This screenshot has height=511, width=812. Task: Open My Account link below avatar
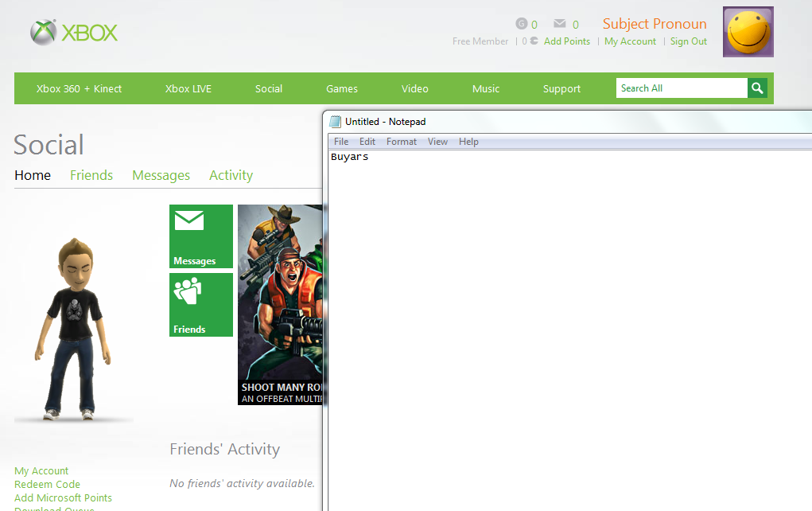tap(41, 470)
